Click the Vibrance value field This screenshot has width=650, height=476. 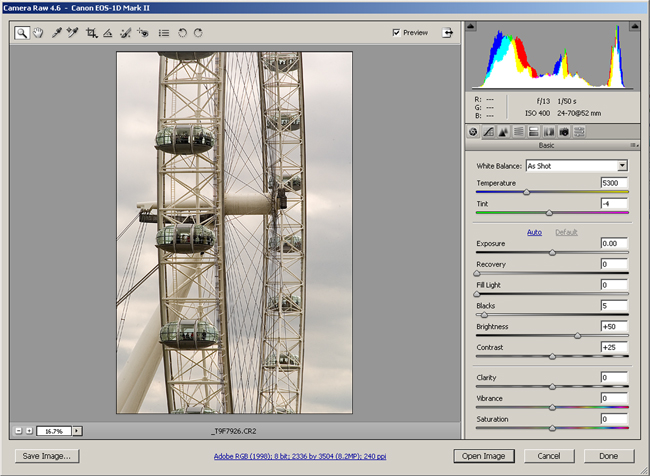click(614, 398)
